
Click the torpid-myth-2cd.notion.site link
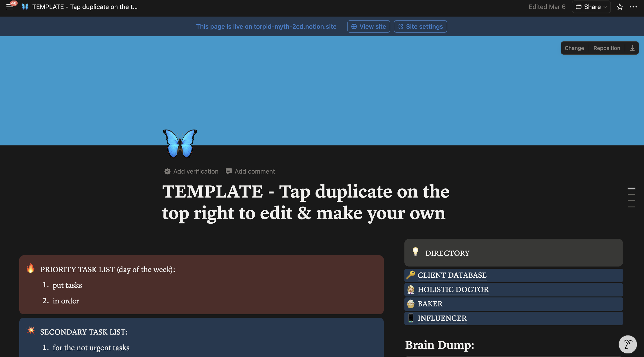(295, 26)
